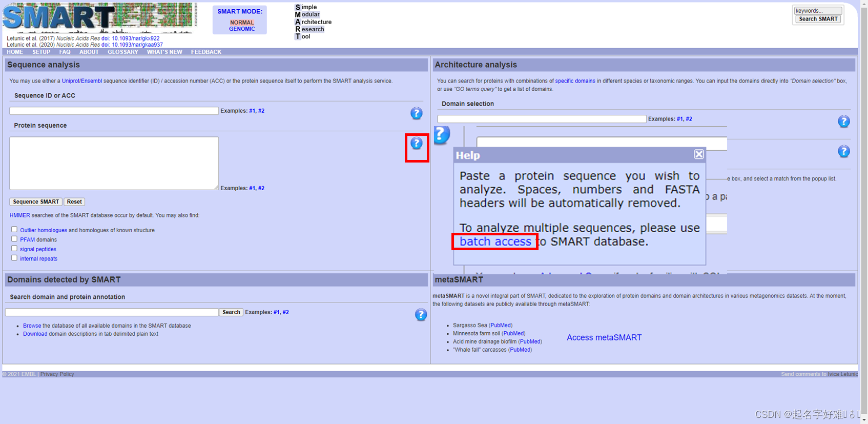Open the ABOUT menu item
Viewport: 868px width, 424px height.
pyautogui.click(x=89, y=52)
